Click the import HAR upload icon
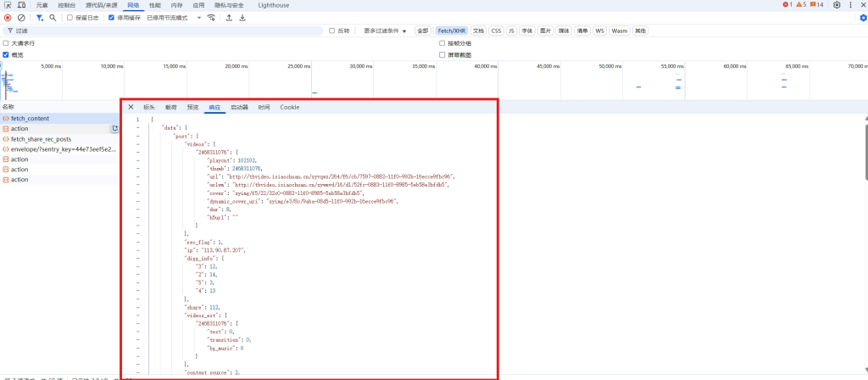The image size is (868, 380). (x=229, y=17)
